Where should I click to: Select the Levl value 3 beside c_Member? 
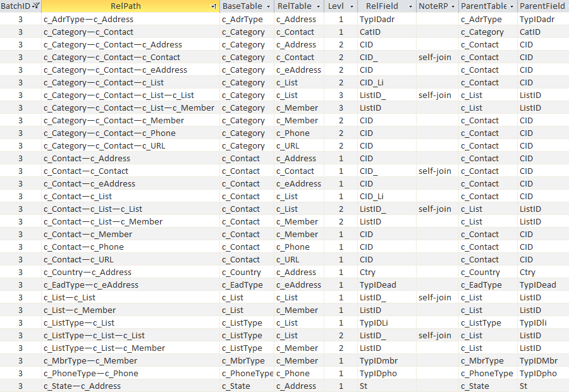(x=341, y=107)
